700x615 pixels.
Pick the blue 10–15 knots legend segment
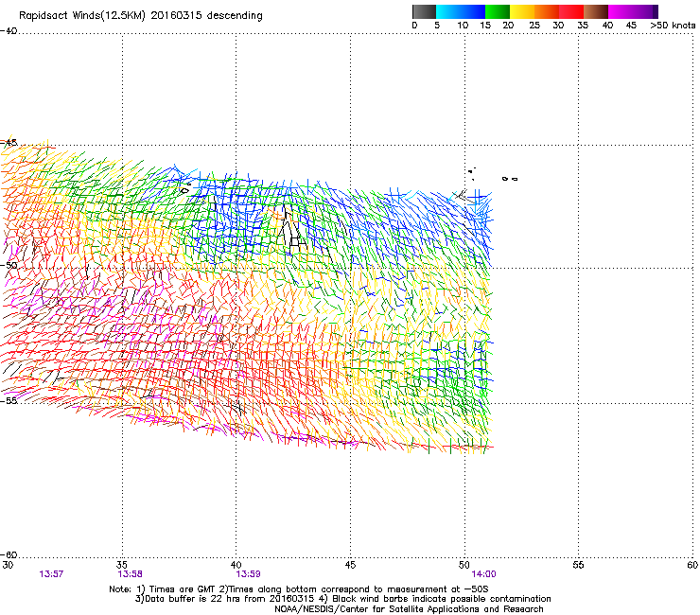[x=473, y=11]
